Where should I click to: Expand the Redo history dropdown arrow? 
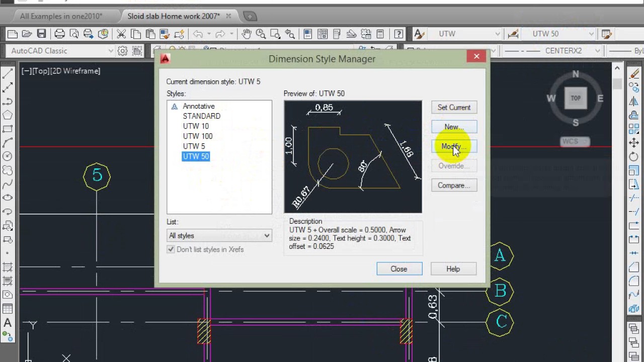(x=231, y=34)
